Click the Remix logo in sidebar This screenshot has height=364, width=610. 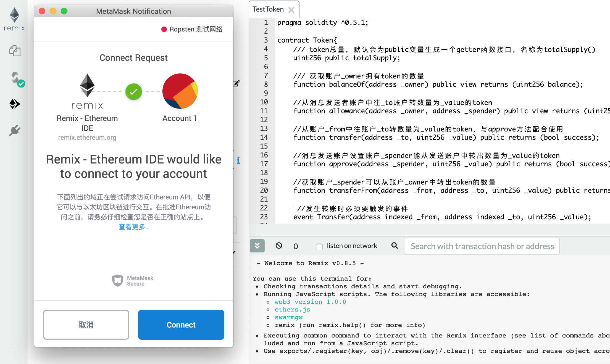coord(14,19)
